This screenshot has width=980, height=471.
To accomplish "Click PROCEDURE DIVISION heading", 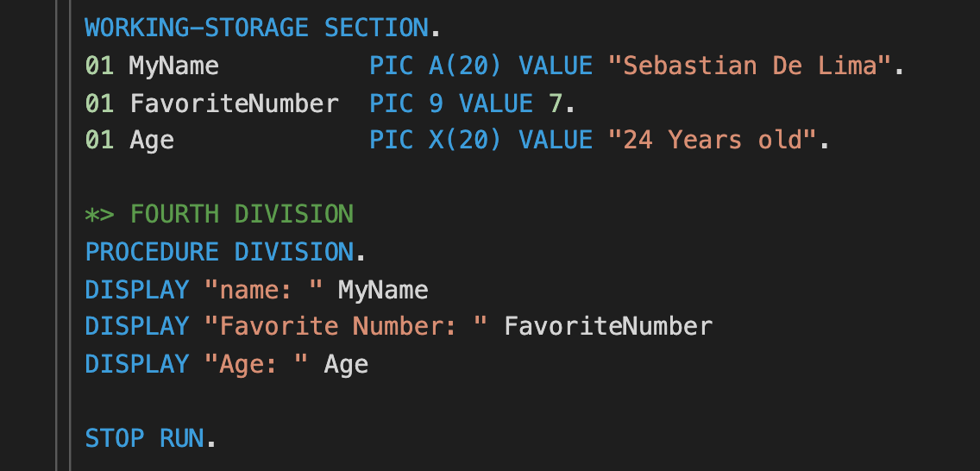I will [x=219, y=252].
